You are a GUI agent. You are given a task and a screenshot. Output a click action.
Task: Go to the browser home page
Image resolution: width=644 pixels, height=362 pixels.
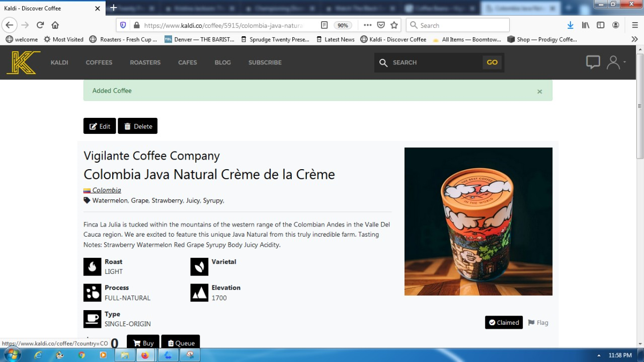point(55,25)
